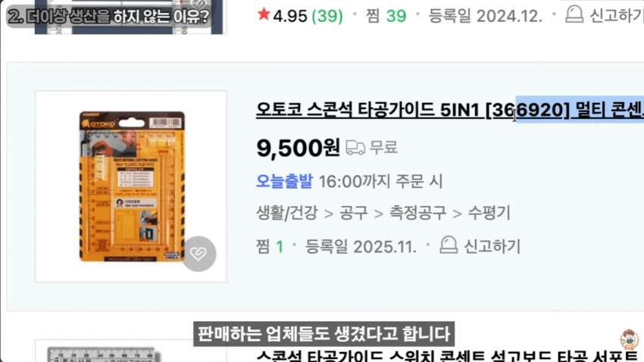Open the 오토코 스콘석 타공가이드 5IN1 product title
This screenshot has height=362, width=644.
pyautogui.click(x=450, y=110)
